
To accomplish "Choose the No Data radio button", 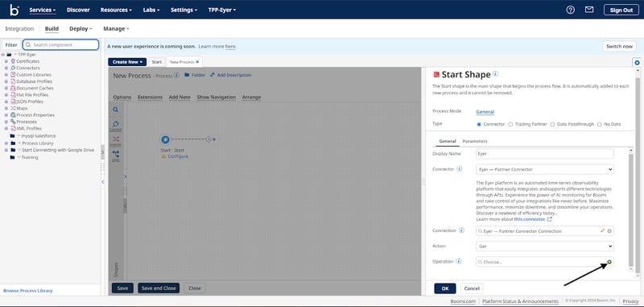I will pyautogui.click(x=600, y=124).
